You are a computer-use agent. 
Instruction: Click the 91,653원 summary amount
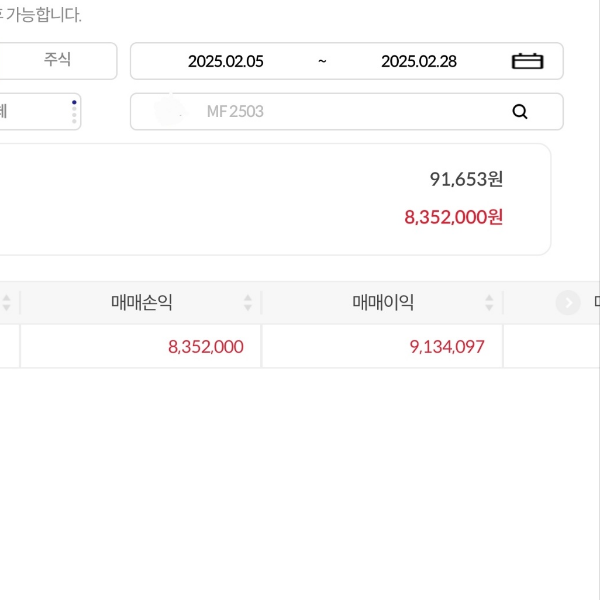click(466, 179)
